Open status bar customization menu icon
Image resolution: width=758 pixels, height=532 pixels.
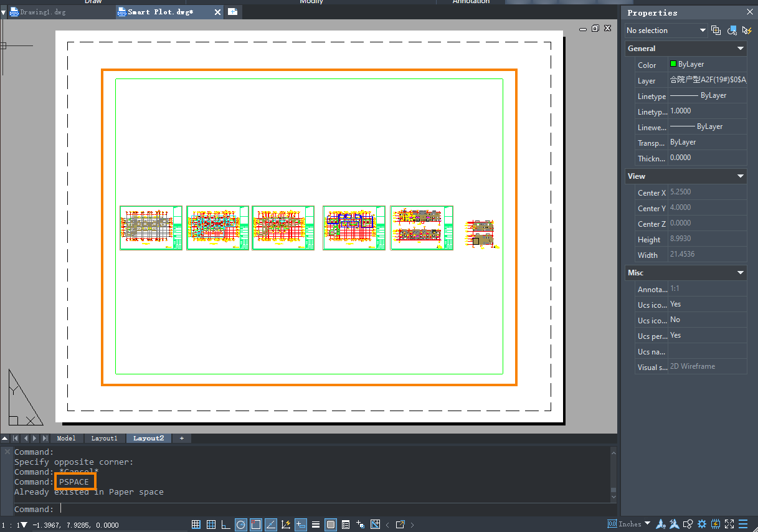pos(743,524)
